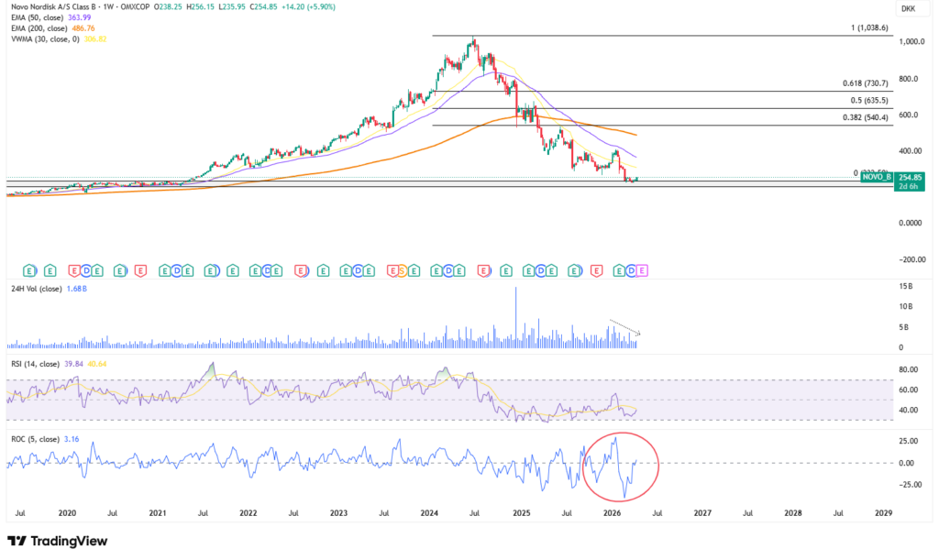Click the NOVO_B price label tag
The width and height of the screenshot is (939, 560).
pos(878,176)
